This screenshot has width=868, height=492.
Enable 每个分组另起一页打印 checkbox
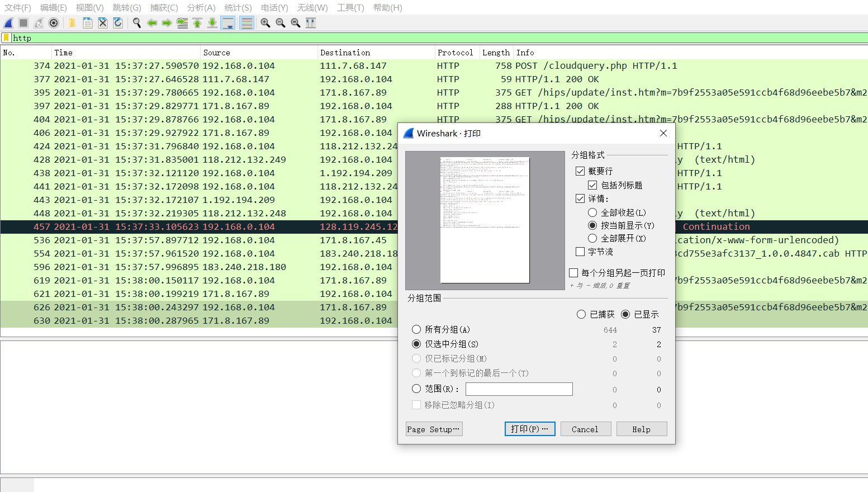(573, 273)
